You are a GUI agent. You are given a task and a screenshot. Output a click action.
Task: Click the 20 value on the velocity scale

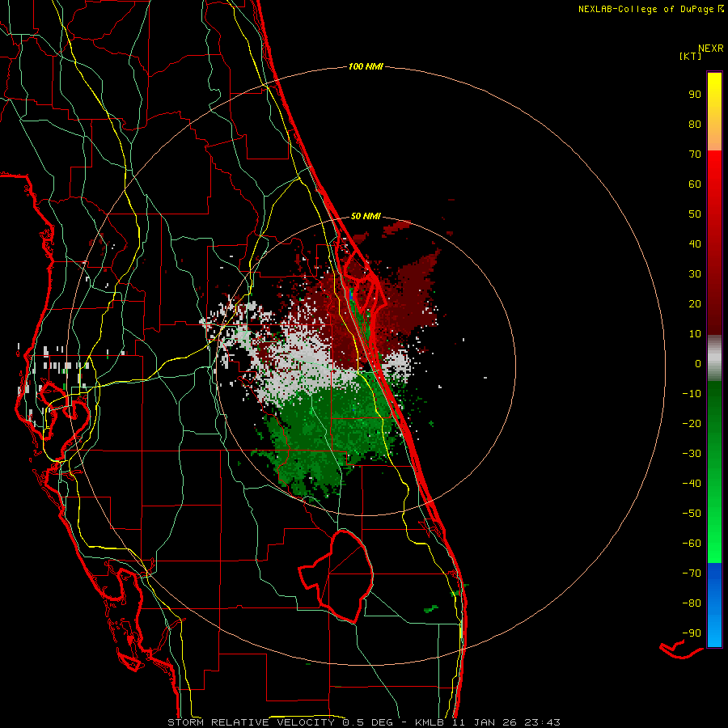(x=695, y=304)
